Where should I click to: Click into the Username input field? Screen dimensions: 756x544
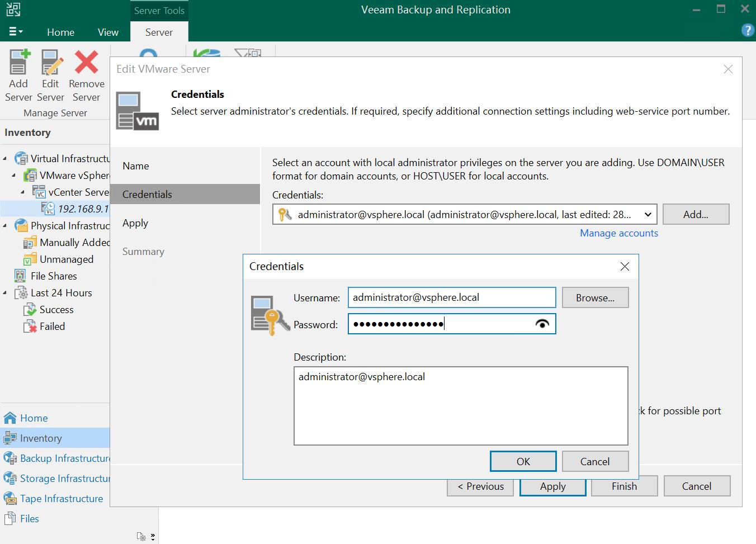point(452,297)
